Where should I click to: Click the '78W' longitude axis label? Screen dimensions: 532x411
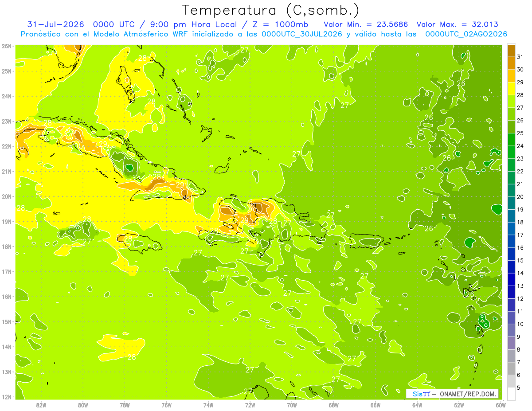(x=125, y=404)
